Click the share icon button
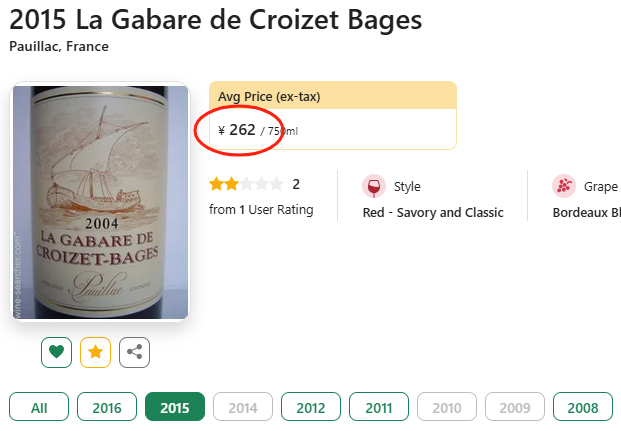 coord(134,352)
